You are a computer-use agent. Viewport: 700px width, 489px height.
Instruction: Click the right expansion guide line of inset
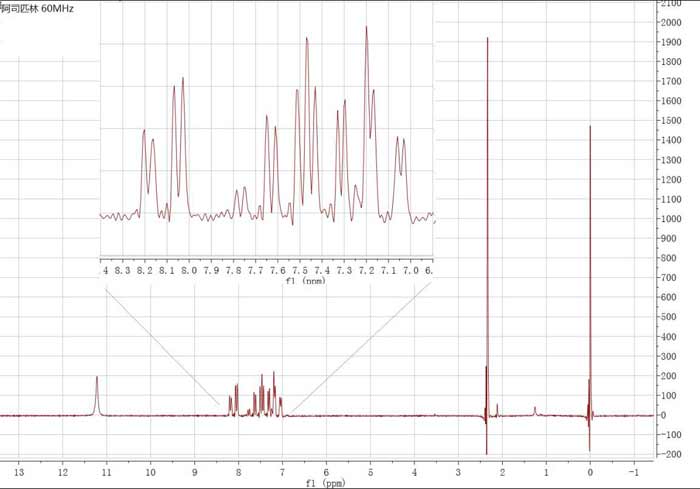click(360, 345)
